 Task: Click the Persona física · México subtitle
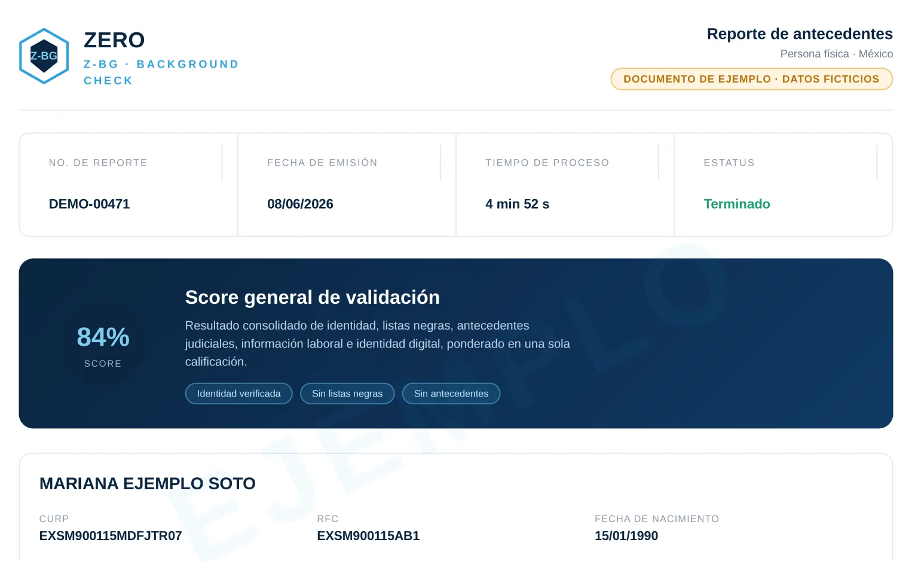pos(836,54)
